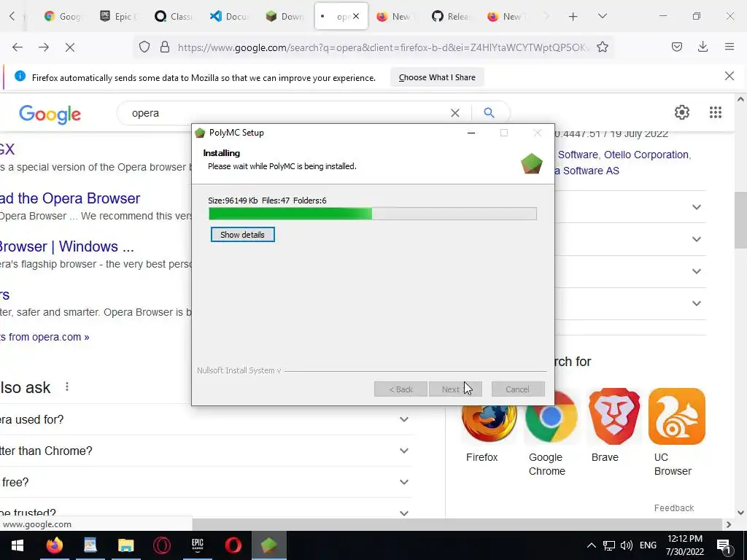Open the Otello Corporation link
Image resolution: width=747 pixels, height=560 pixels.
pos(646,155)
